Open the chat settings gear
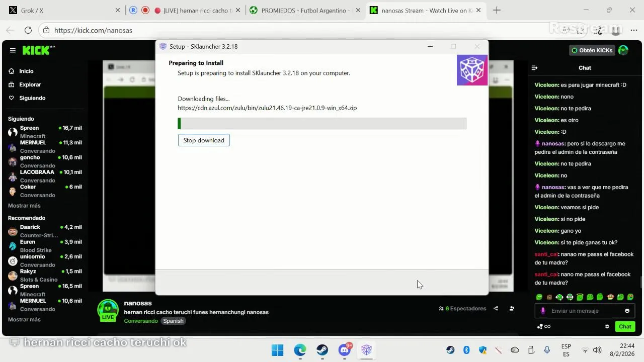Viewport: 644px width, 362px height. pos(607,326)
